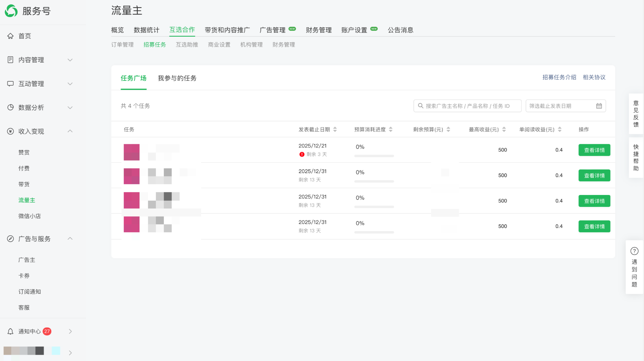
Task: Sort by 最高收益(元) column arrows
Action: (x=504, y=130)
